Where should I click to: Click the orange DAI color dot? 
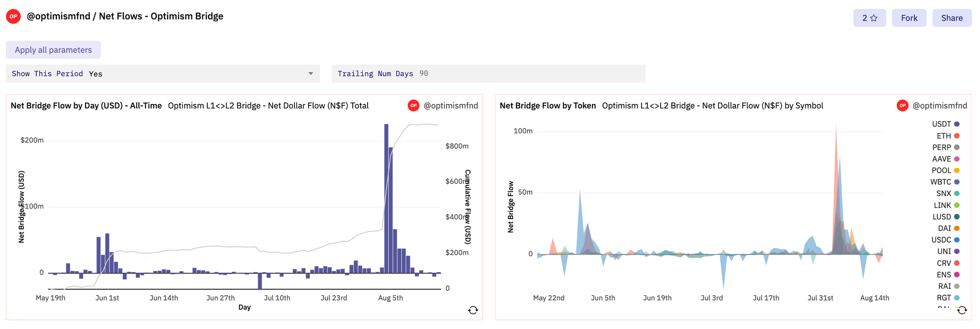tap(956, 228)
